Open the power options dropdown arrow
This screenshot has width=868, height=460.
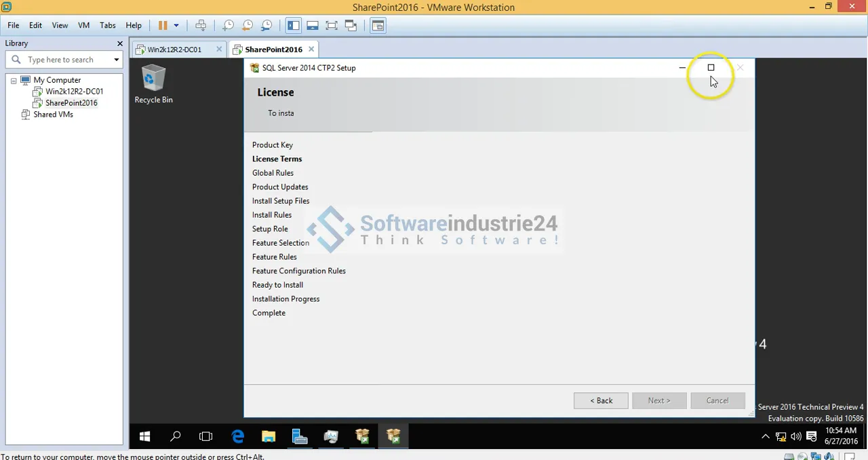point(176,26)
